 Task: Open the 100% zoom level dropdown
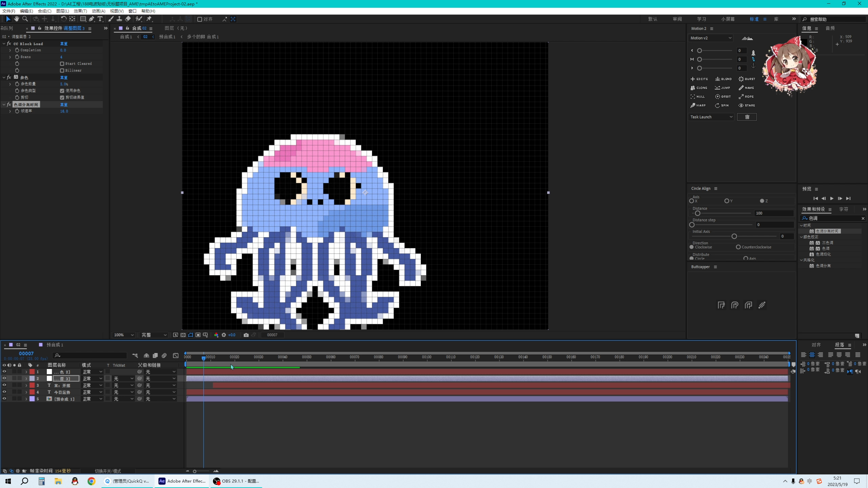(x=124, y=335)
